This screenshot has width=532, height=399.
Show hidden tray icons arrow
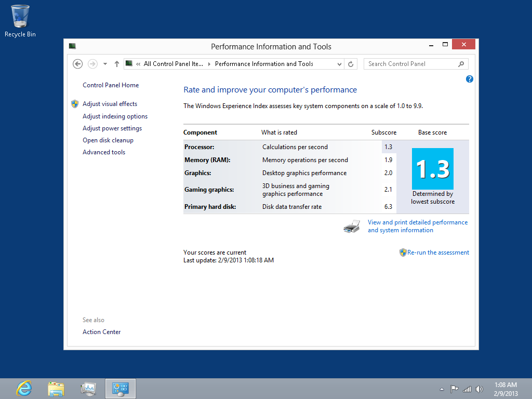pos(442,389)
